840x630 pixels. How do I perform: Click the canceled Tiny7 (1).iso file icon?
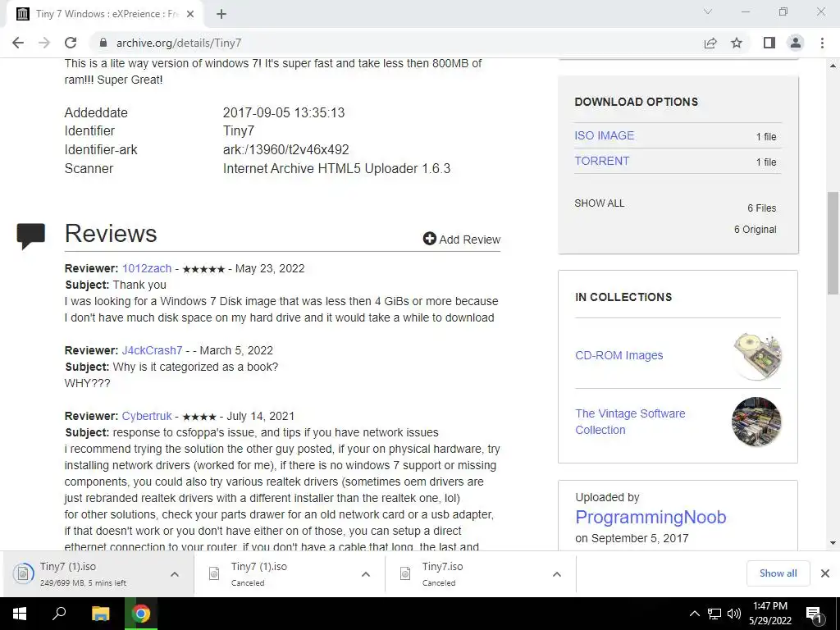pos(214,573)
